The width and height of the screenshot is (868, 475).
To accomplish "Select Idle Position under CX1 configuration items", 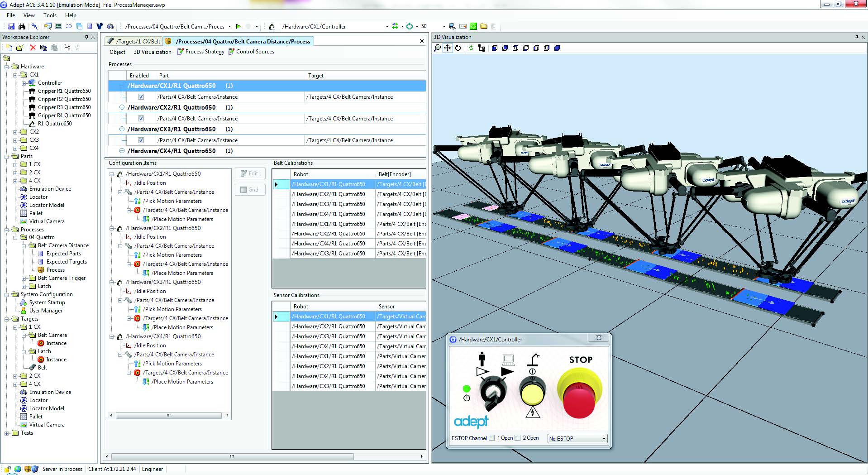I will (150, 183).
